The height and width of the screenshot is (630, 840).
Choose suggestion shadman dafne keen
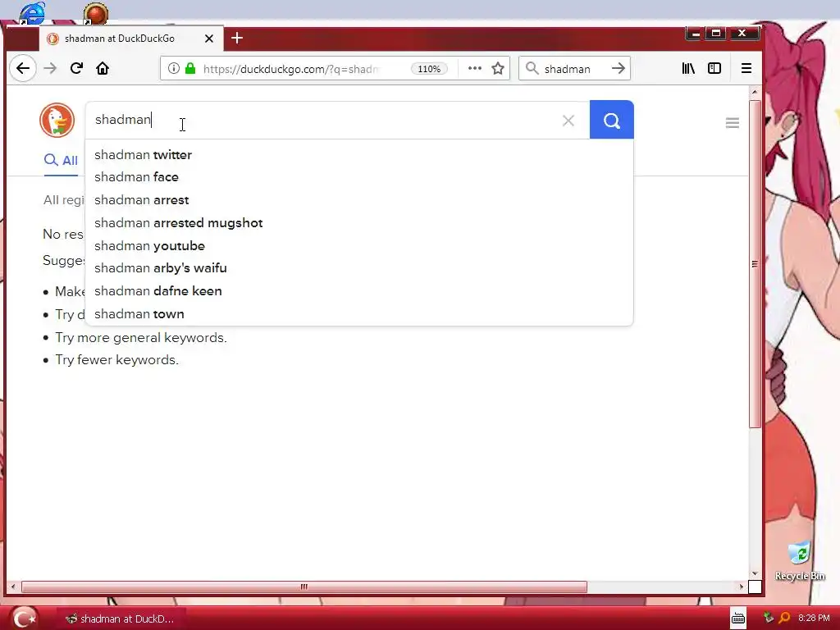pos(359,291)
